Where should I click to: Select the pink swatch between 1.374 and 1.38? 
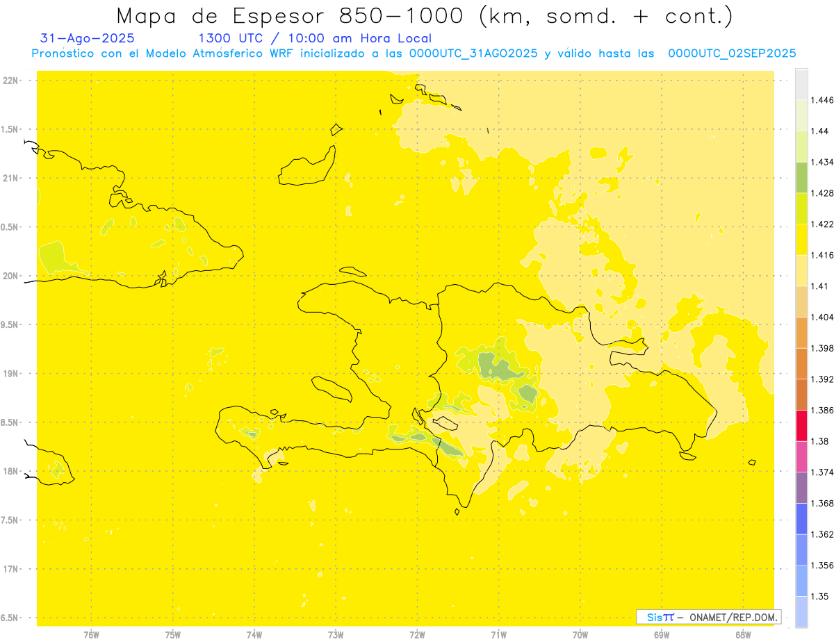pyautogui.click(x=801, y=456)
